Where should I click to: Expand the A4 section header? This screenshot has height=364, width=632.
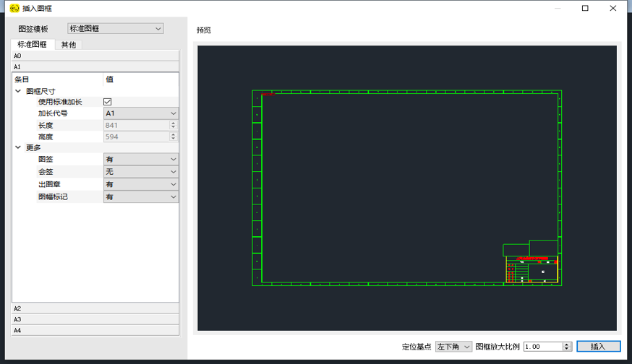coord(95,330)
